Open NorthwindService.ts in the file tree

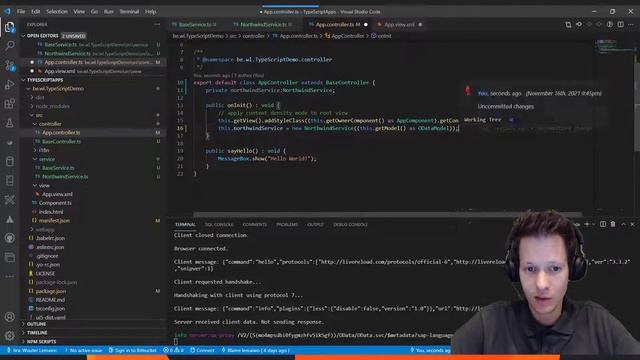click(65, 177)
